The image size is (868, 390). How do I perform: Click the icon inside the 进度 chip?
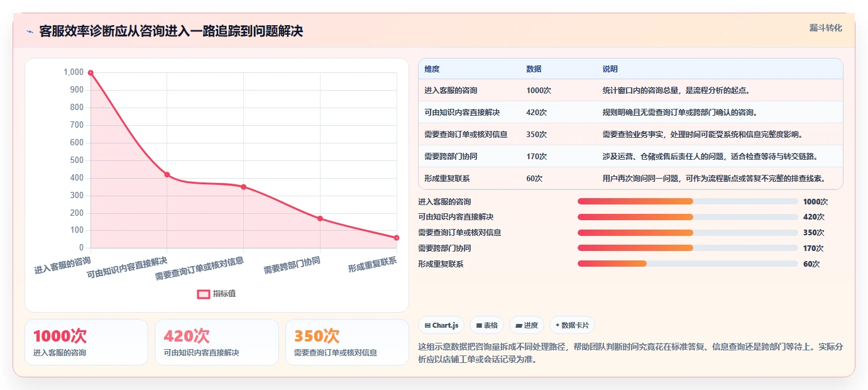519,325
